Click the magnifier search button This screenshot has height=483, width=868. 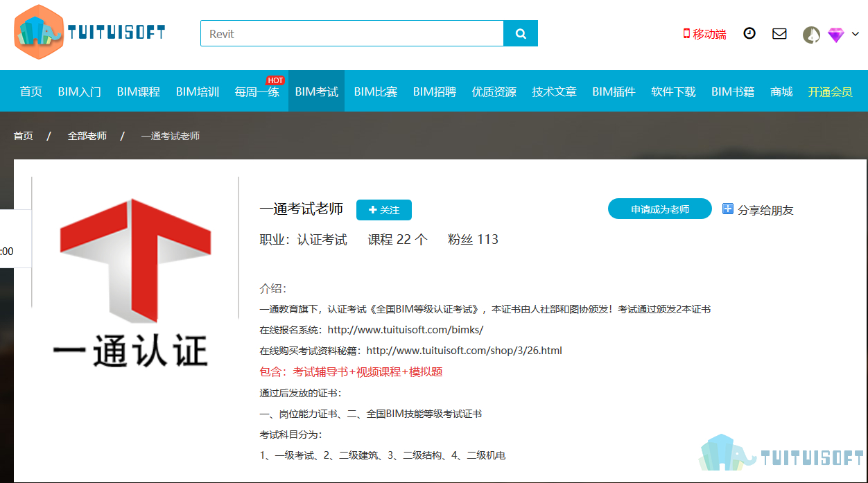click(521, 33)
